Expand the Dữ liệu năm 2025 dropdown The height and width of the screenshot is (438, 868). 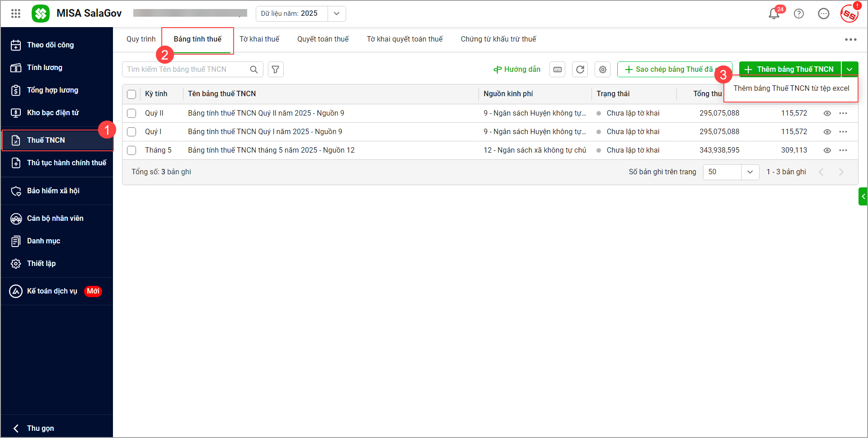tap(337, 14)
